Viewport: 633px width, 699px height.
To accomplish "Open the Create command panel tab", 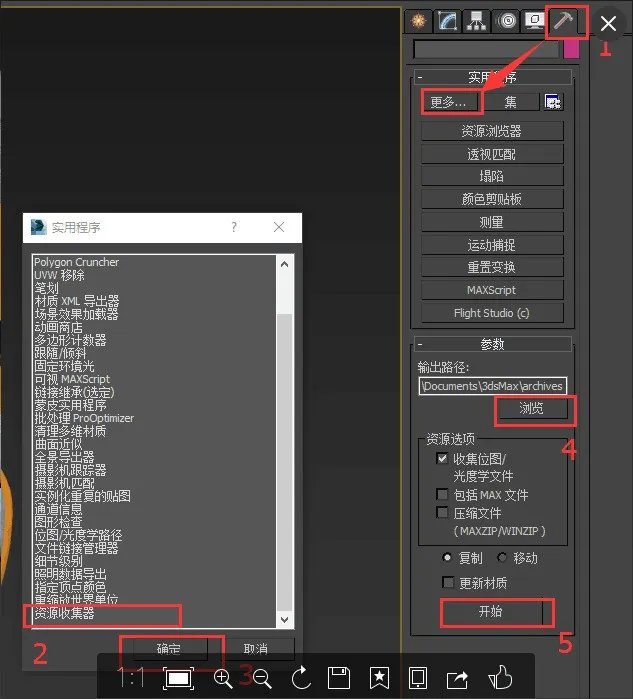I will [x=418, y=21].
